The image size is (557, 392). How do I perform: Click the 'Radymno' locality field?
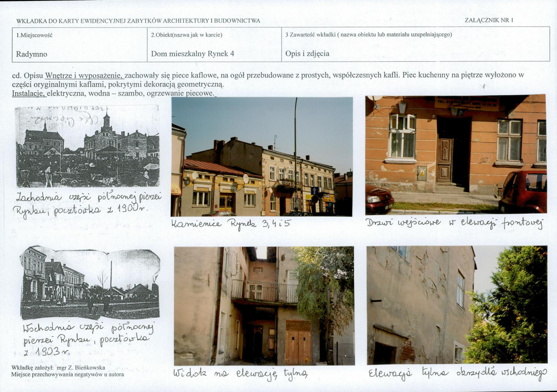click(x=79, y=45)
